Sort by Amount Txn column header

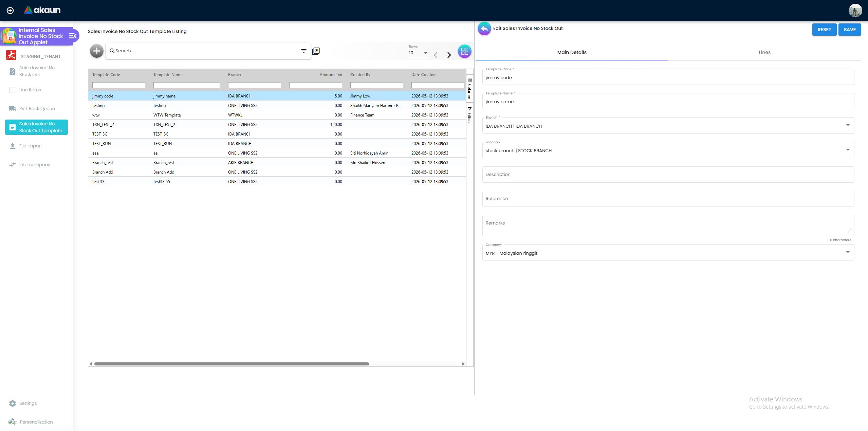click(331, 75)
